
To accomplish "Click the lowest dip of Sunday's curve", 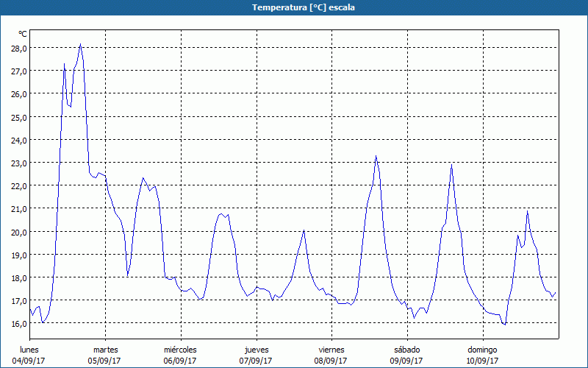I will pyautogui.click(x=504, y=325).
